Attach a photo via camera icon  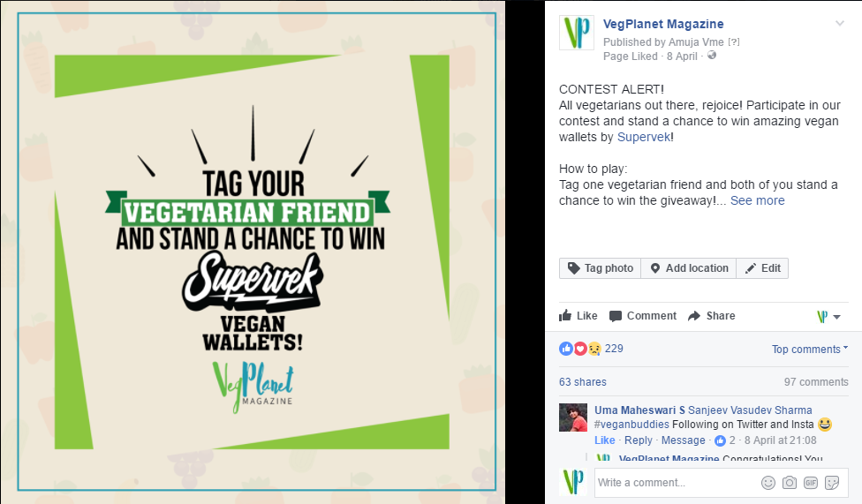[x=790, y=483]
